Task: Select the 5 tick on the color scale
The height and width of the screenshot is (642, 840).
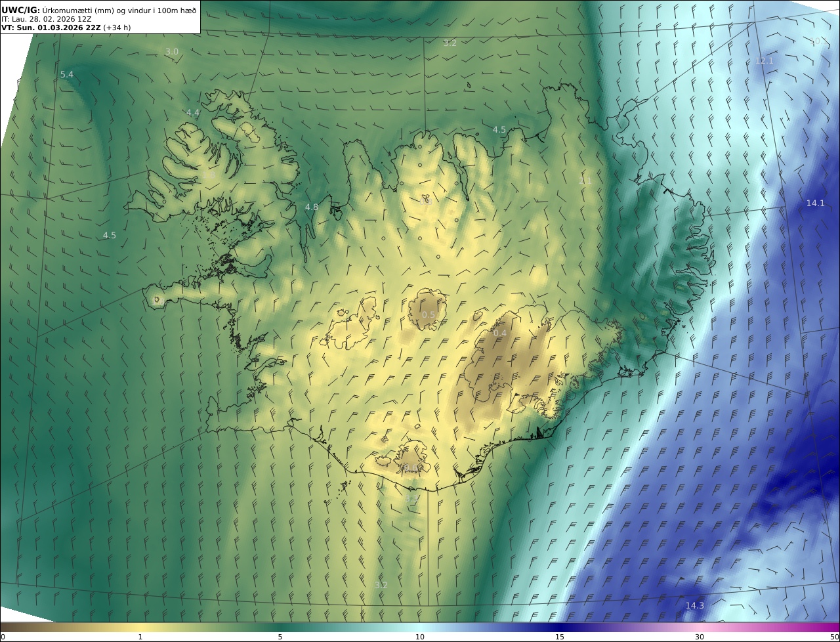Action: (280, 637)
